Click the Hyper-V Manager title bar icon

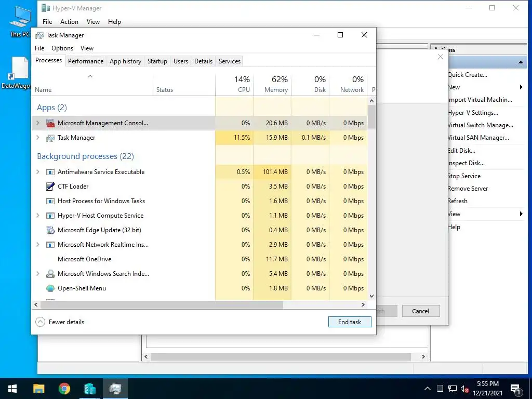tap(46, 8)
